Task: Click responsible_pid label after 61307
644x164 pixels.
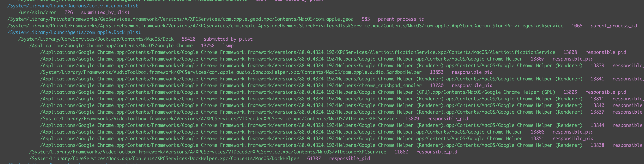Action: 349,159
